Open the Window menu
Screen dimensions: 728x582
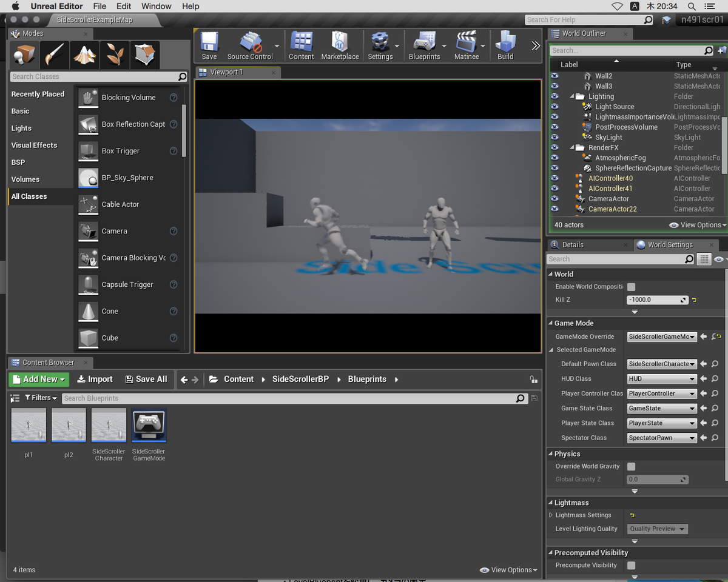point(157,6)
